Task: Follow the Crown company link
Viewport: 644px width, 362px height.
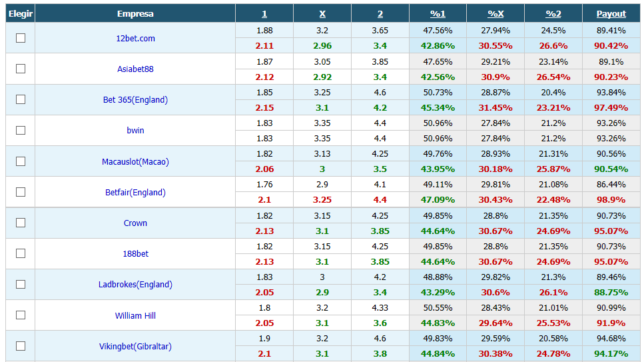Action: (x=136, y=223)
